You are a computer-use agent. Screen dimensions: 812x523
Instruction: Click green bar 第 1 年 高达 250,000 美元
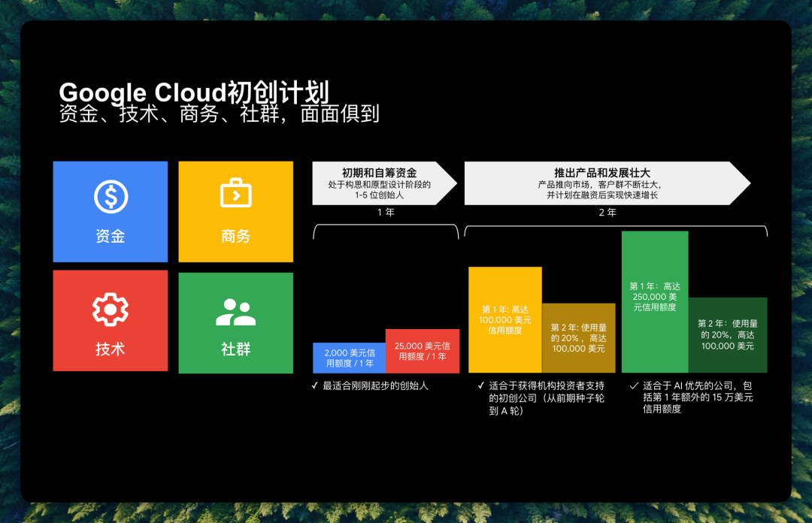pyautogui.click(x=655, y=302)
